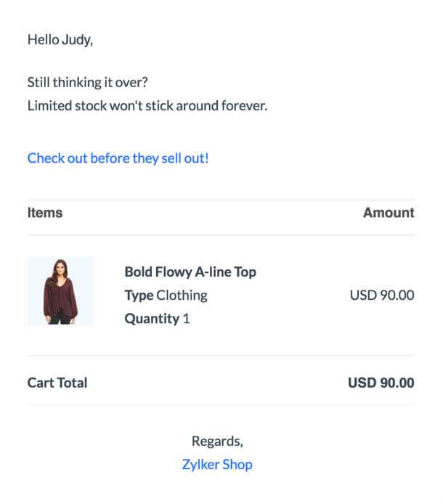Click the bold cart total USD 90.00
443x504 pixels.
tap(381, 382)
